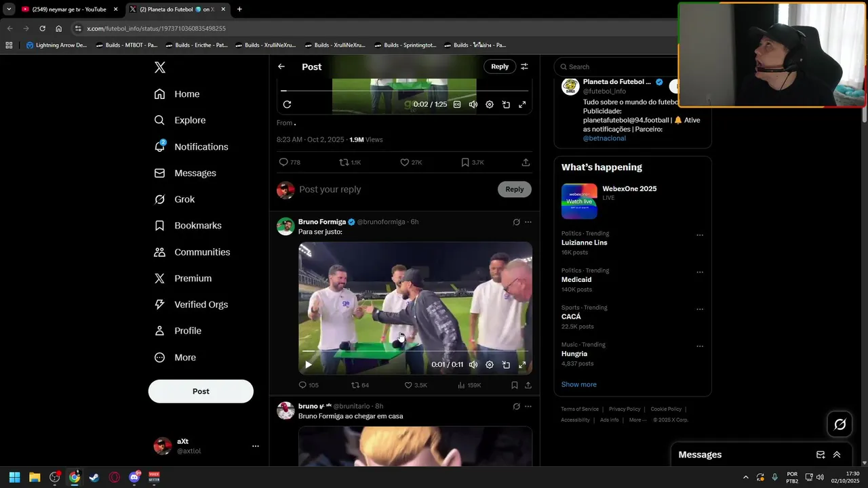Open the Windows Start menu
Screen dimensions: 868x488
pyautogui.click(x=14, y=477)
